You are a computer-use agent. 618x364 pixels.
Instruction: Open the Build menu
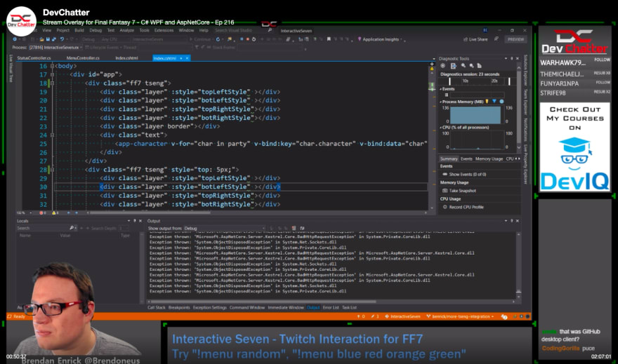coord(79,30)
